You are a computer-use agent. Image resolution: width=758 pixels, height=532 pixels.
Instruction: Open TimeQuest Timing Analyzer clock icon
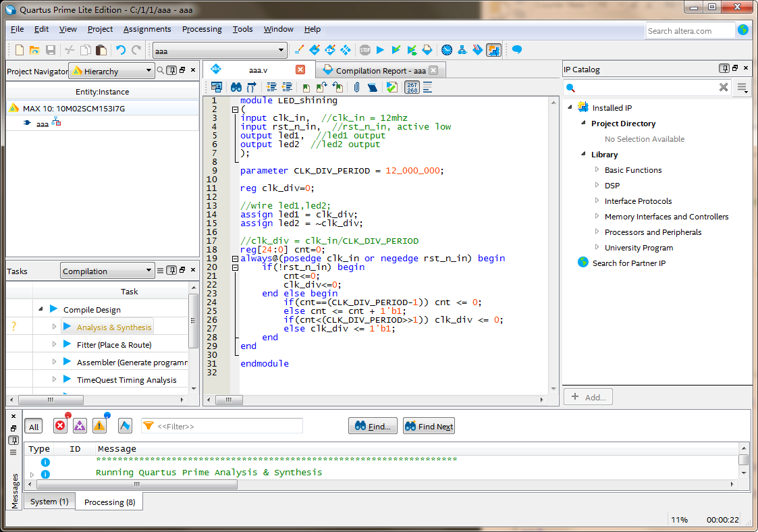[447, 50]
